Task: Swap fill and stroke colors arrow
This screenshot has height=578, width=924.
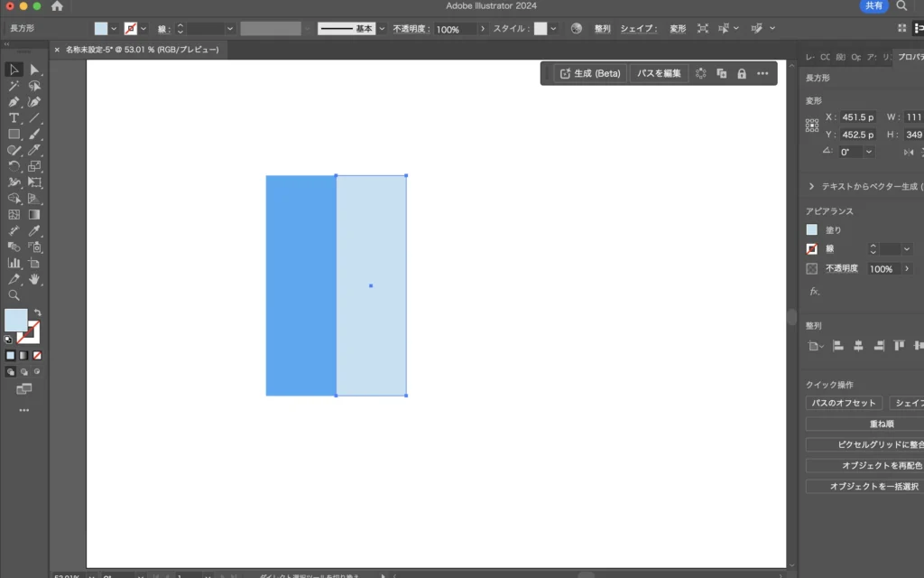Action: [x=36, y=312]
